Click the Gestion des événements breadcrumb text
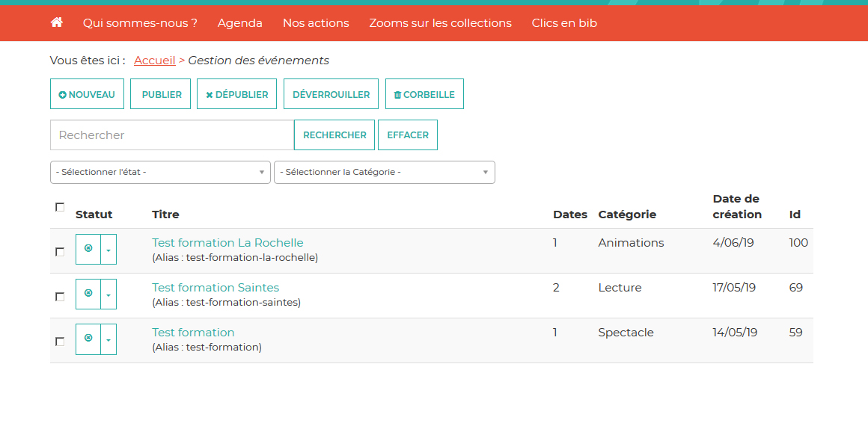 pos(258,61)
